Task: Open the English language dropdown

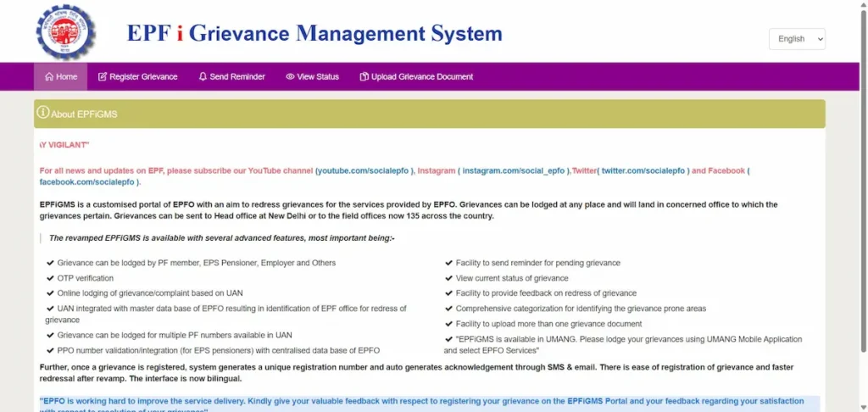Action: point(797,39)
